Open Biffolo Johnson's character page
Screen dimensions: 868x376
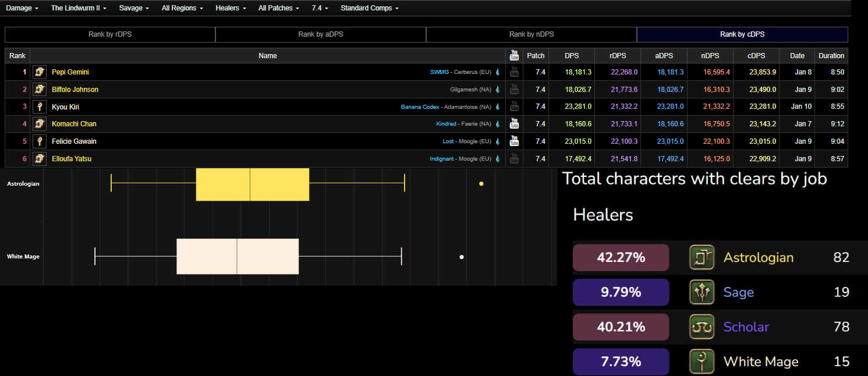click(x=75, y=90)
